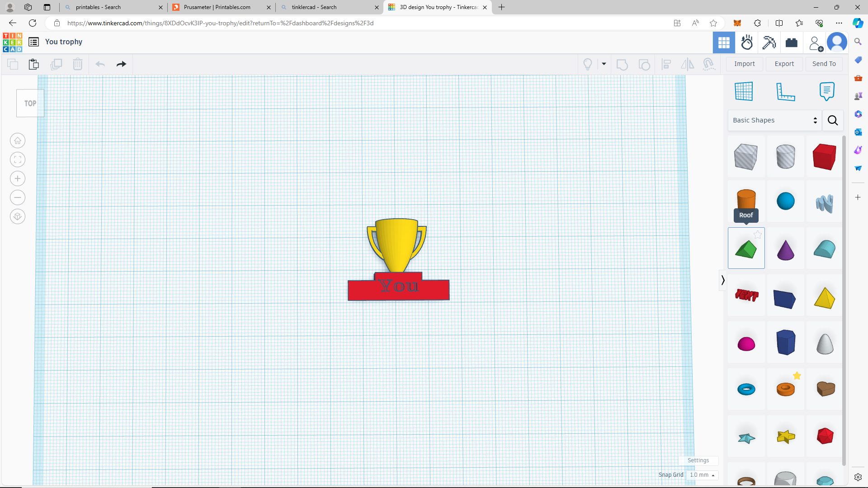Switch to tinklercad Search tab
Screen dimensions: 868x488
pos(329,7)
